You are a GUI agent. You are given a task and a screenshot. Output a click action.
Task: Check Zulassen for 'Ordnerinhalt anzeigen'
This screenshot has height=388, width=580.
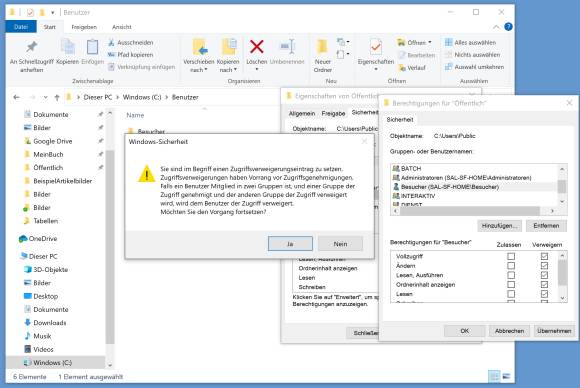[x=511, y=284]
